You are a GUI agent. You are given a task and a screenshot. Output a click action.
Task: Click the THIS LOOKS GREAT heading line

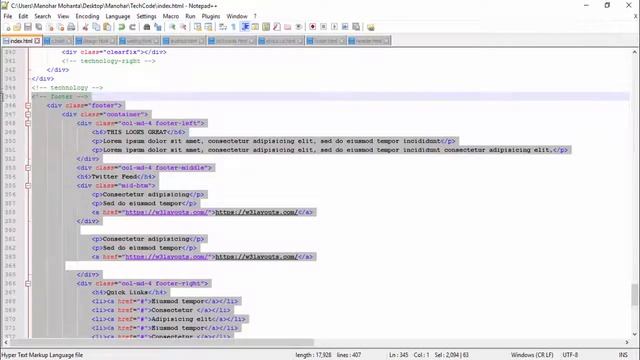[139, 132]
